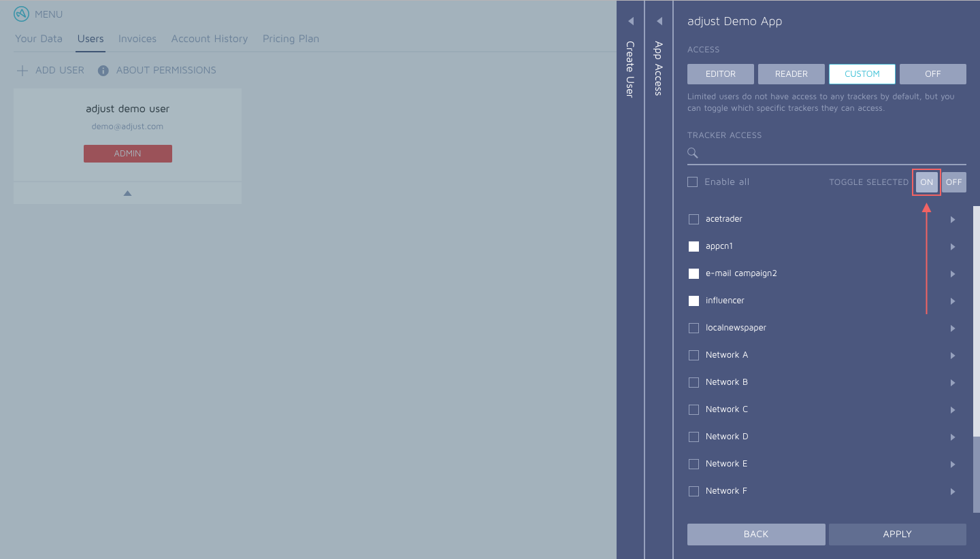Collapse the App Access panel arrow
The image size is (980, 559).
659,21
